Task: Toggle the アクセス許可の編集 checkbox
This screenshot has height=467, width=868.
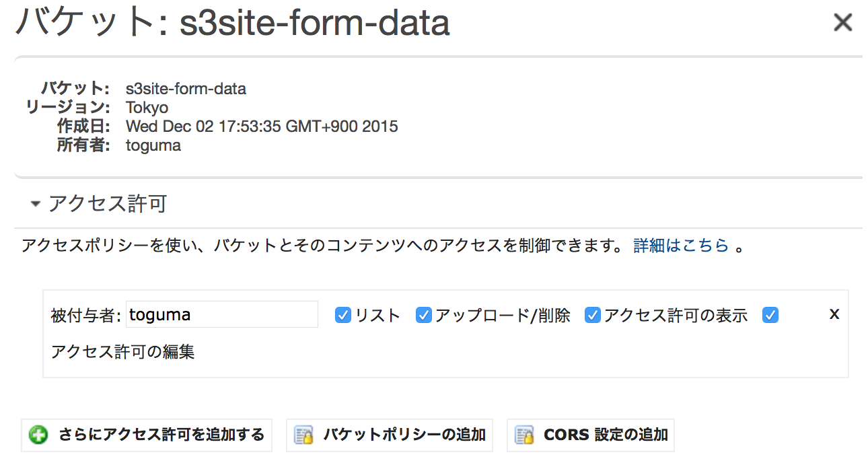Action: coord(770,315)
